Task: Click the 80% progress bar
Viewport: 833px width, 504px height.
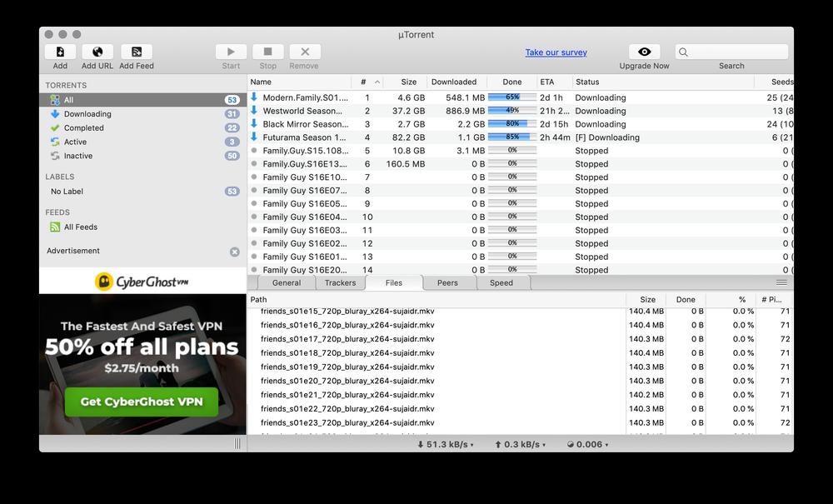Action: pyautogui.click(x=512, y=124)
